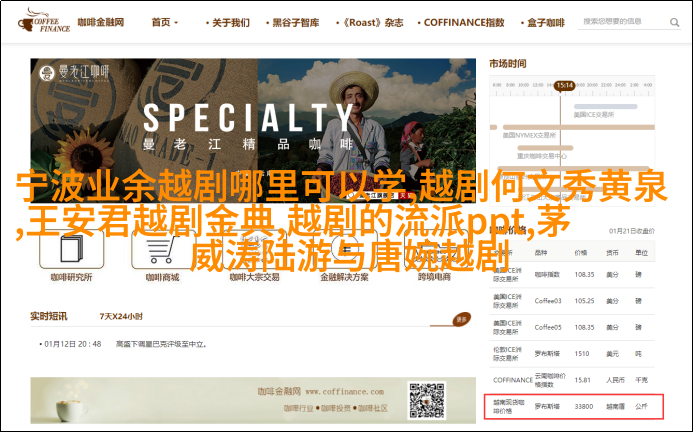Click the magnifier search icon
This screenshot has width=694, height=433.
pos(674,22)
